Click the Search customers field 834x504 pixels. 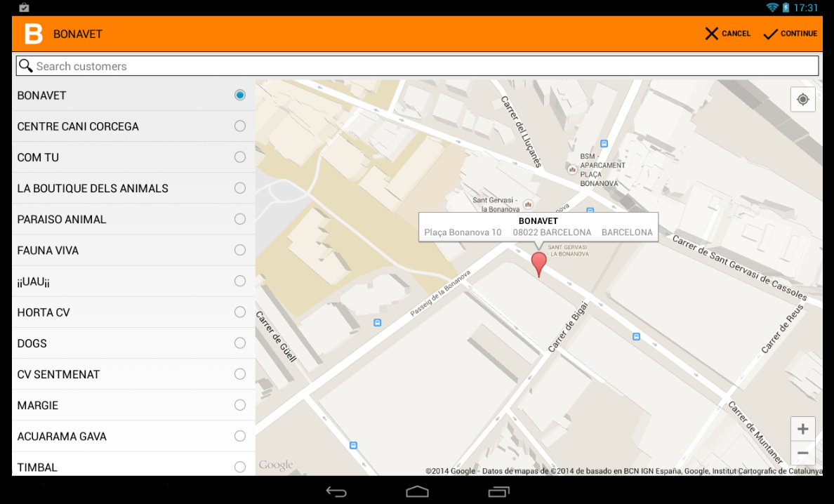pos(417,66)
